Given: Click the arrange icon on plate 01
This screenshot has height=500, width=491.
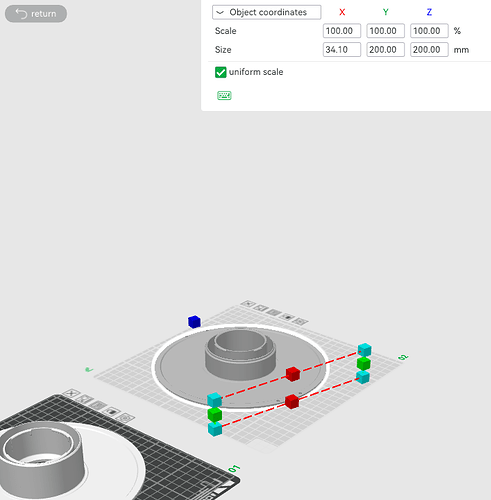Looking at the screenshot, I should tap(98, 405).
